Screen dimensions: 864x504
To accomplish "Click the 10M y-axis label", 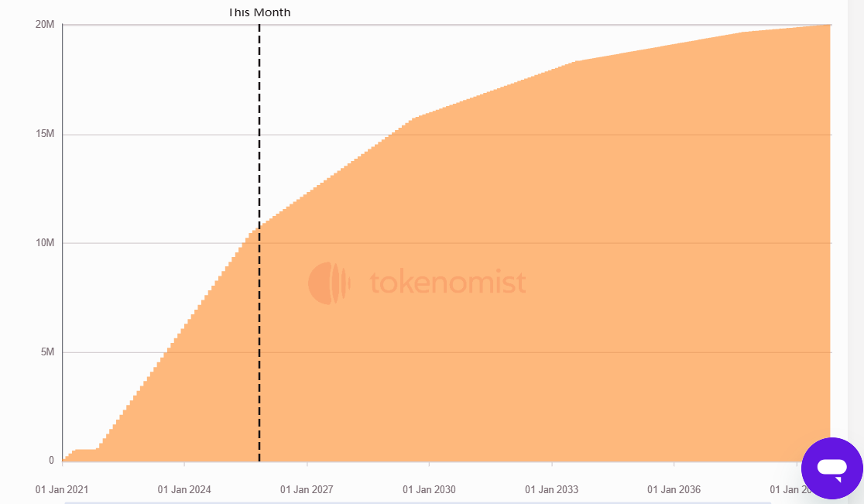I will click(x=45, y=243).
